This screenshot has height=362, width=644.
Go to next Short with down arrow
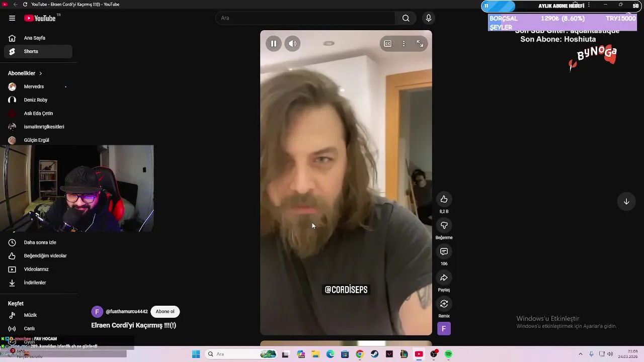coord(626,202)
